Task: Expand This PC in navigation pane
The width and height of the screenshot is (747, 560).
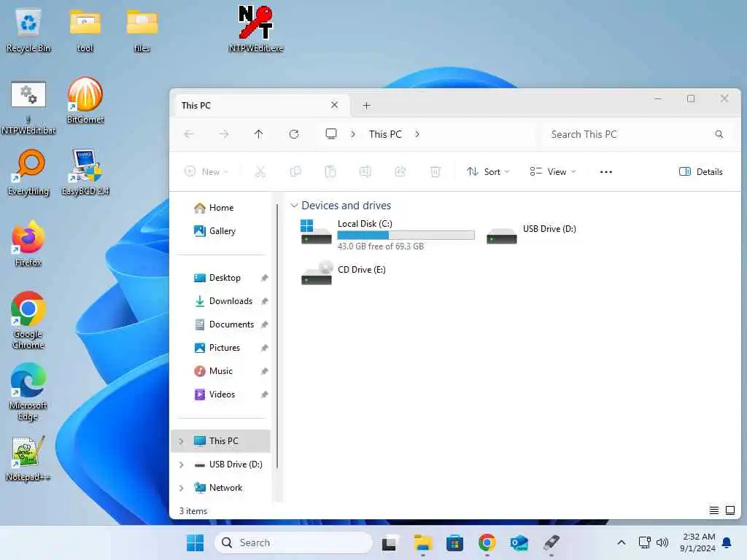Action: tap(182, 441)
